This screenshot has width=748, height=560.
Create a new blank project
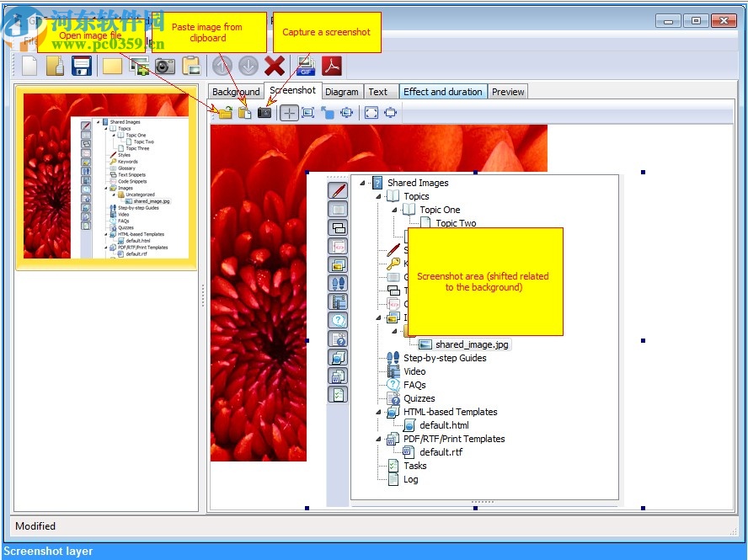[x=29, y=66]
